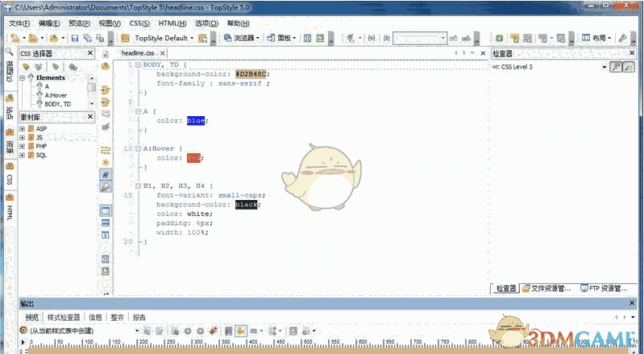Expand the ASP folder in 素材库
644x354 pixels.
(23, 129)
